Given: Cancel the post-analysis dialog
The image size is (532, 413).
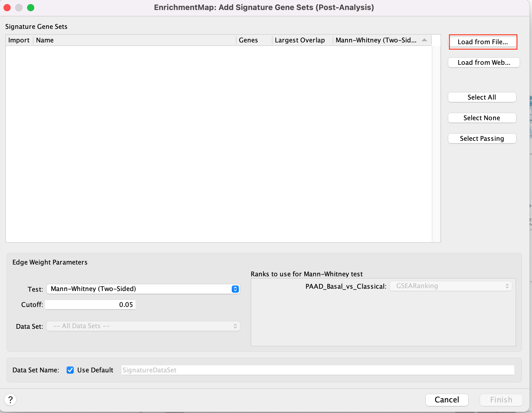Looking at the screenshot, I should coord(446,400).
